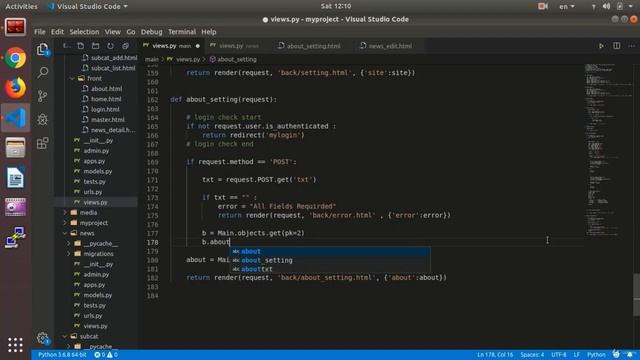Viewport: 640px width, 360px height.
Task: Change encoding via UTF-8 in status bar
Action: click(x=559, y=355)
